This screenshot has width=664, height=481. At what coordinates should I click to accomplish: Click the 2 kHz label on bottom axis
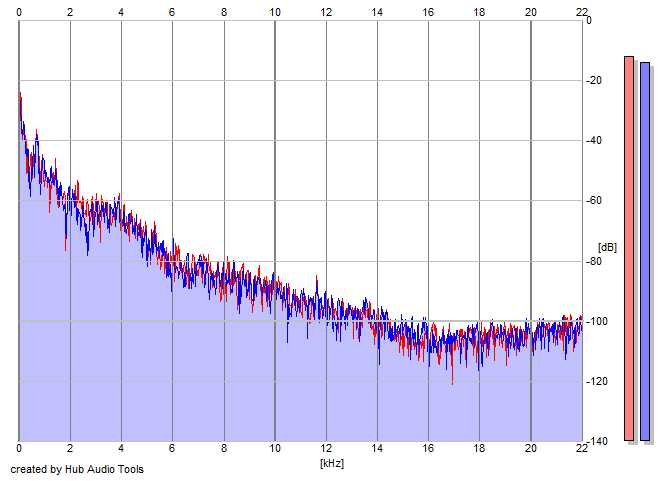pyautogui.click(x=70, y=448)
